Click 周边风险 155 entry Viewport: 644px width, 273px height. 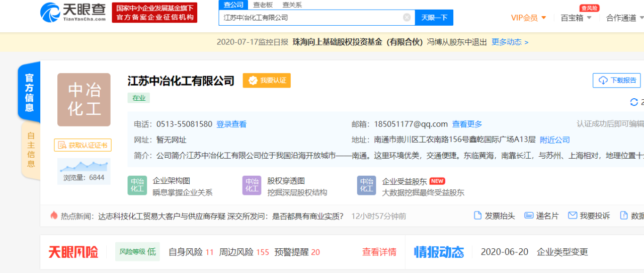click(244, 252)
